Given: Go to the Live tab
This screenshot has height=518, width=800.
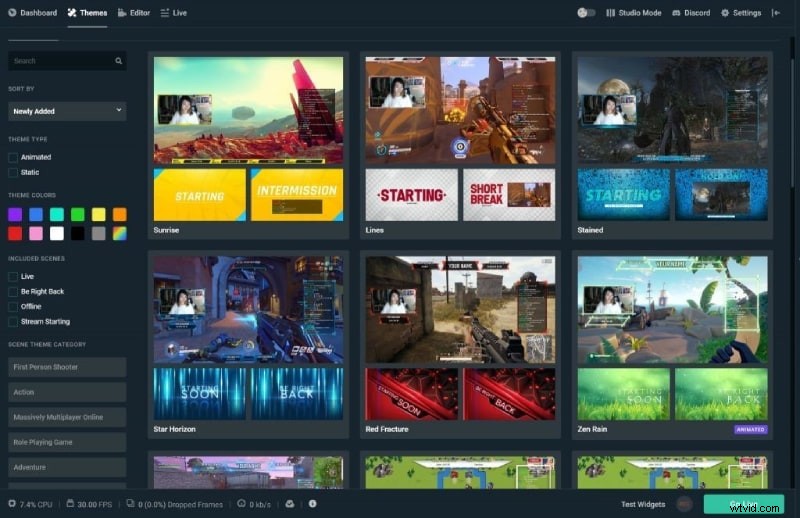Looking at the screenshot, I should tap(173, 13).
